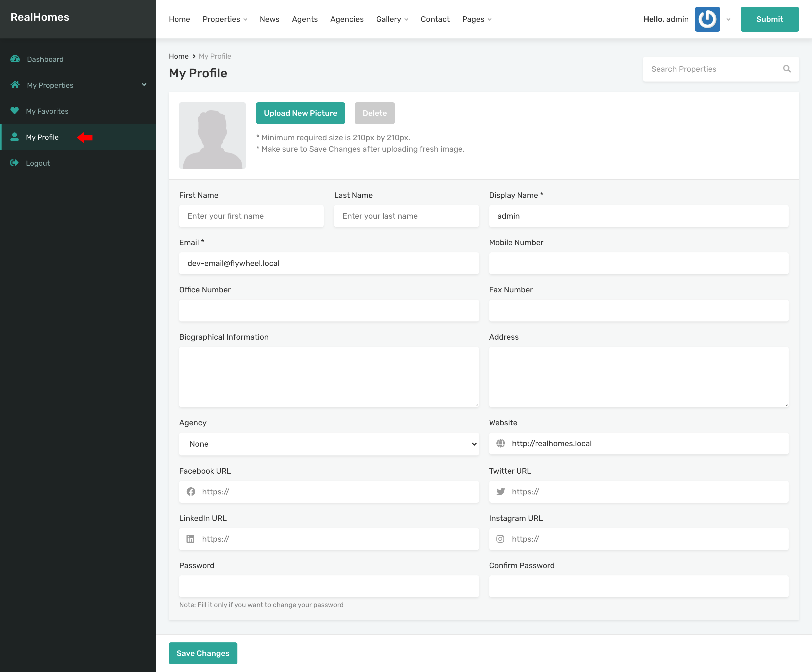Click the First Name input
Viewport: 812px width, 672px height.
pyautogui.click(x=251, y=216)
